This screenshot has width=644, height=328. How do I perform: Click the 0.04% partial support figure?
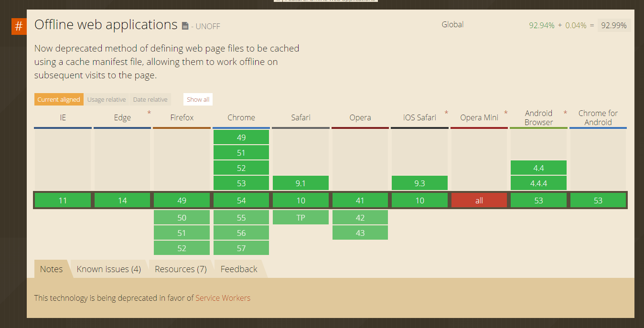tap(576, 25)
